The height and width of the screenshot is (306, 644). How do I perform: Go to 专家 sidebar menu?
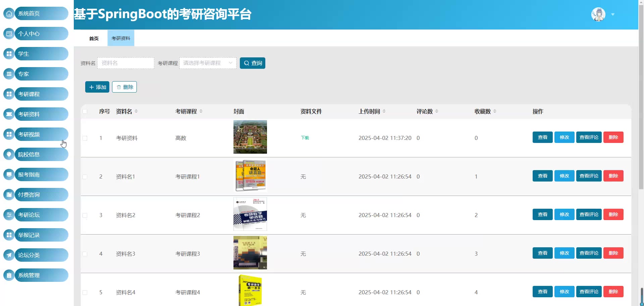pos(42,74)
